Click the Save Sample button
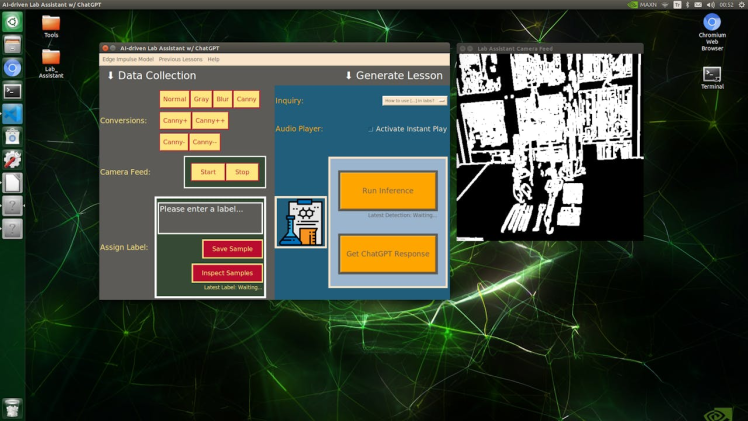 (232, 249)
